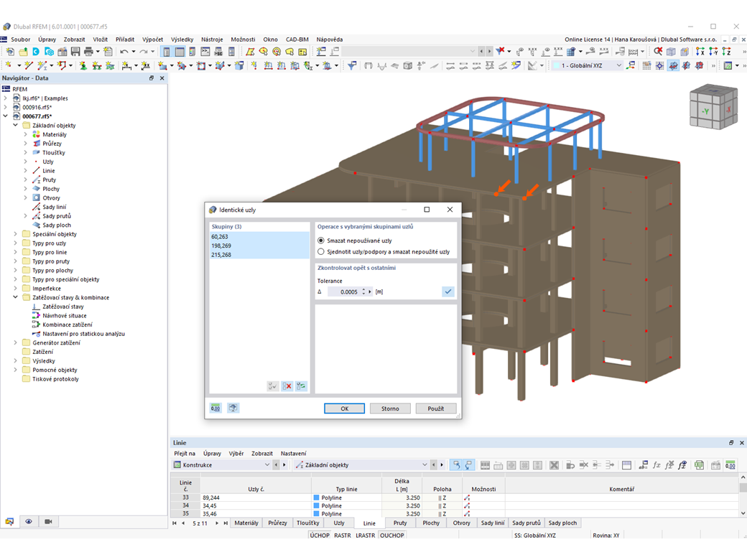Click the 0.00 decimal icon in table toolbar
This screenshot has height=560, width=747.
[730, 465]
